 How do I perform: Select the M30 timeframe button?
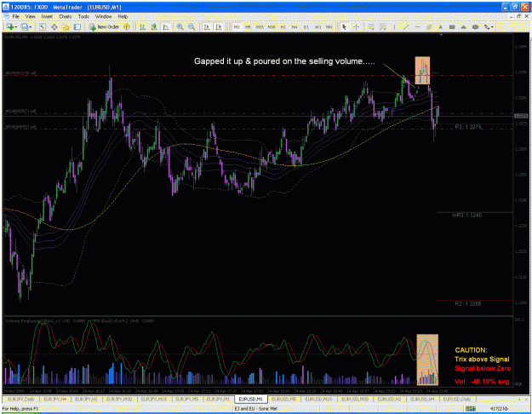tap(272, 26)
